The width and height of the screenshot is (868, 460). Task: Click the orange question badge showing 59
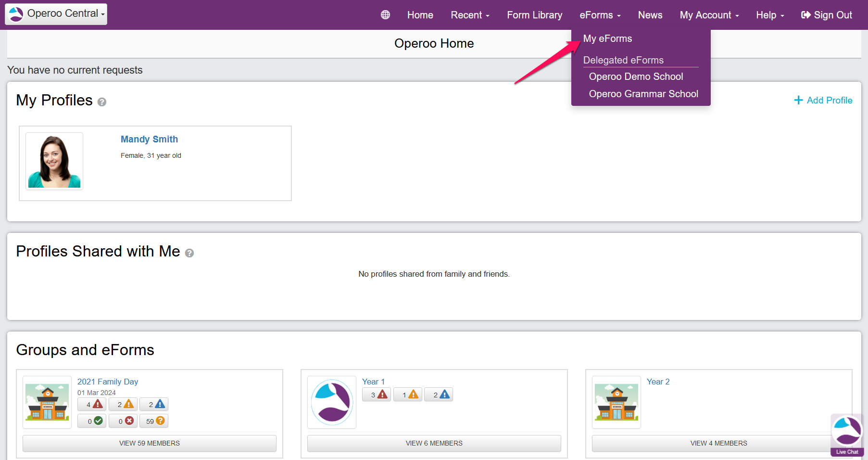pyautogui.click(x=154, y=421)
